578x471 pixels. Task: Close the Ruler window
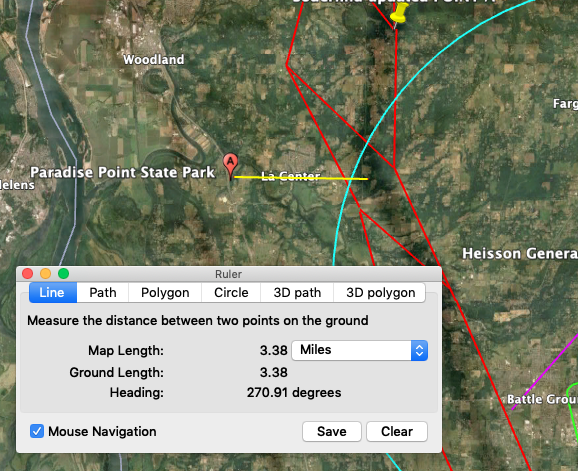pyautogui.click(x=28, y=273)
